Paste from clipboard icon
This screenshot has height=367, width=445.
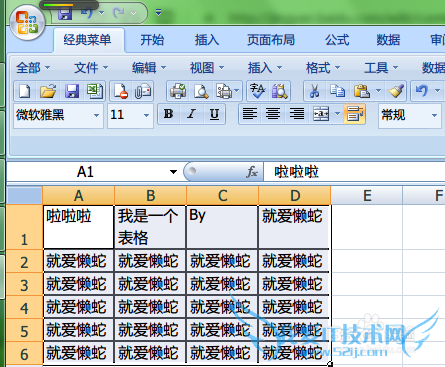pyautogui.click(x=362, y=91)
